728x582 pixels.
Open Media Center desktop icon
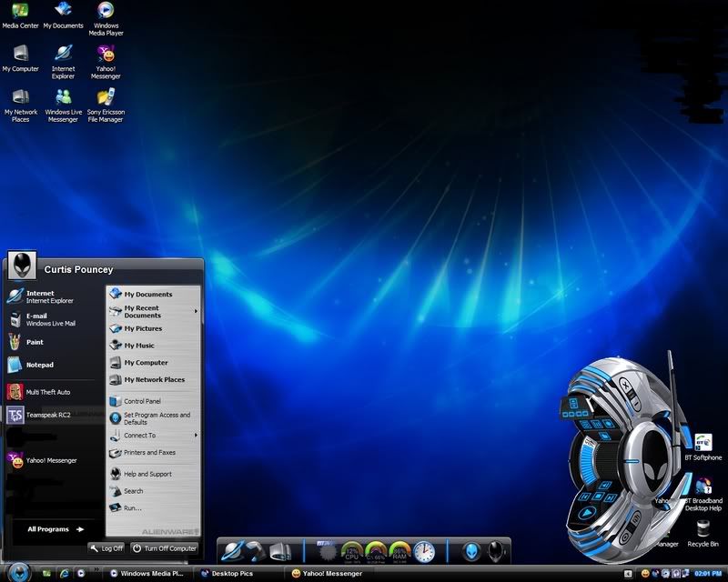(x=20, y=15)
